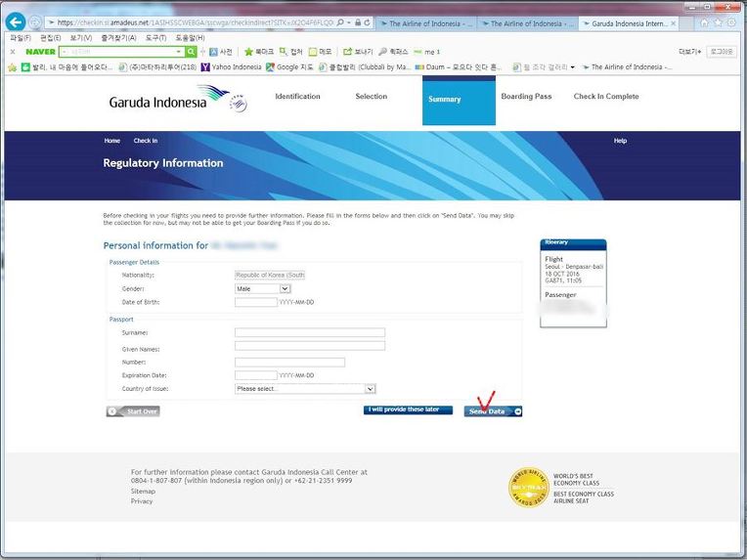Image resolution: width=747 pixels, height=560 pixels.
Task: Open The Airline of Indonesia bookmark link
Action: 627,67
